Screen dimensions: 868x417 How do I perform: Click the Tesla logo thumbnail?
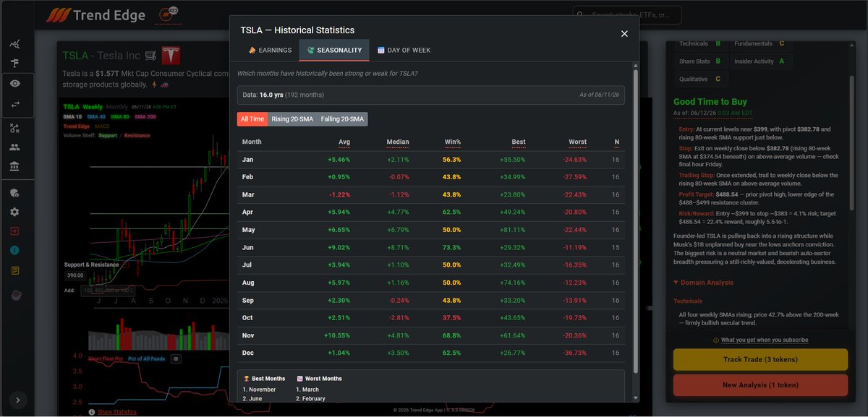click(x=170, y=55)
